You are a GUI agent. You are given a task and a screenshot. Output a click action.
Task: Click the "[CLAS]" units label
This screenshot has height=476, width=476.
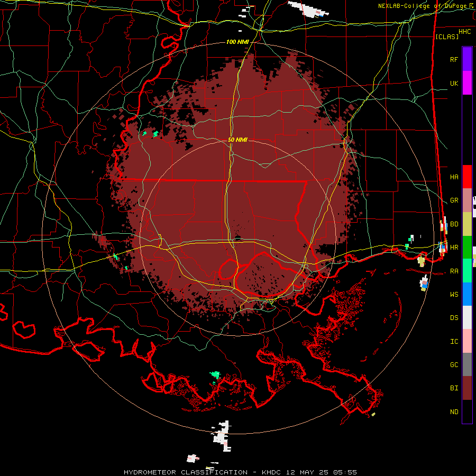(x=447, y=36)
